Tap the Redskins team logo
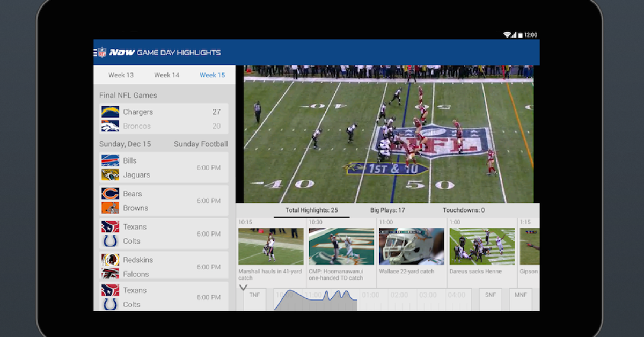 110,260
